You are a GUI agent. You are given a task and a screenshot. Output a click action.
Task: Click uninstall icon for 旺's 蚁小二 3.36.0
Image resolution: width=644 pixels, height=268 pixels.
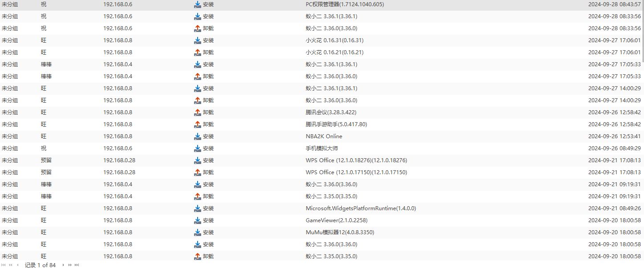tap(198, 100)
